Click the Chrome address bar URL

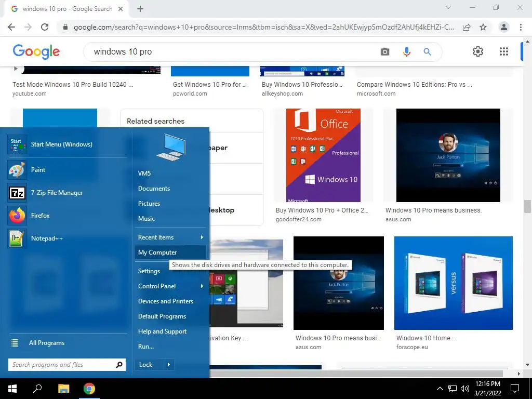[x=263, y=27]
